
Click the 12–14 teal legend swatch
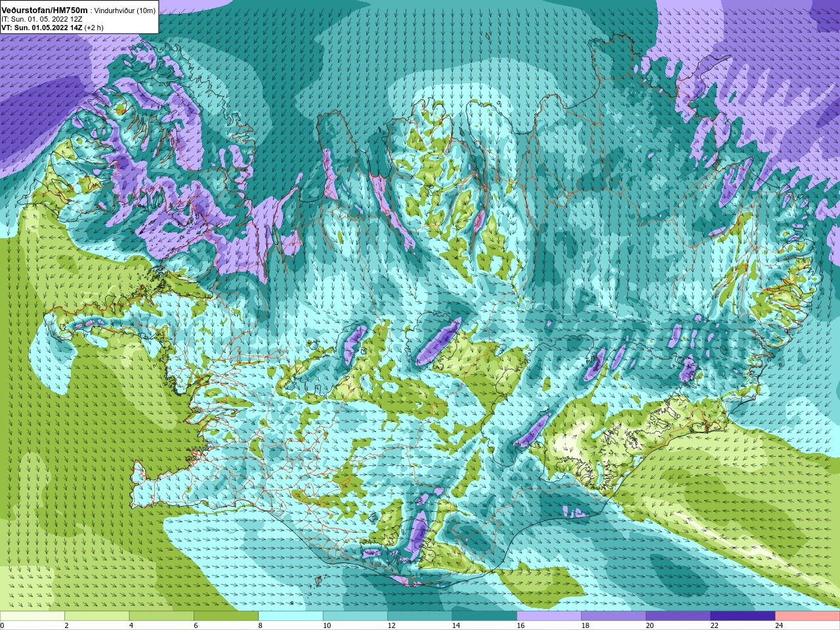coord(420,616)
